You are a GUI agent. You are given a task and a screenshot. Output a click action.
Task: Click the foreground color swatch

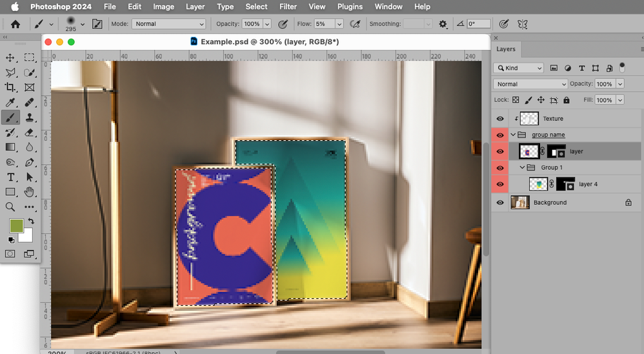(x=16, y=225)
